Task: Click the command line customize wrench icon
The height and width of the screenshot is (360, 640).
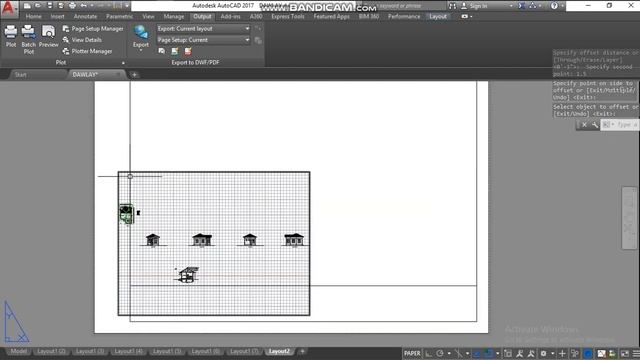Action: coord(595,125)
